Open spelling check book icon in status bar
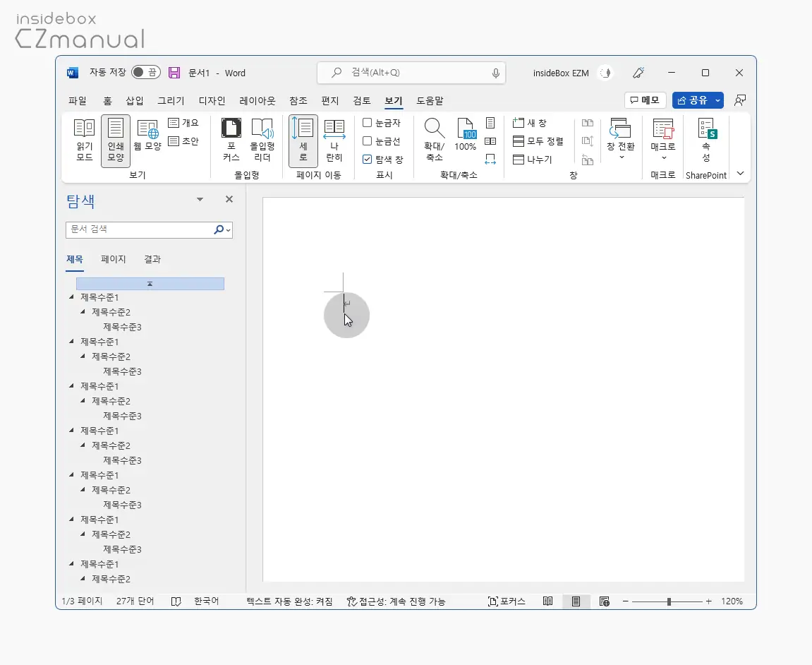The height and width of the screenshot is (665, 812). click(x=176, y=601)
